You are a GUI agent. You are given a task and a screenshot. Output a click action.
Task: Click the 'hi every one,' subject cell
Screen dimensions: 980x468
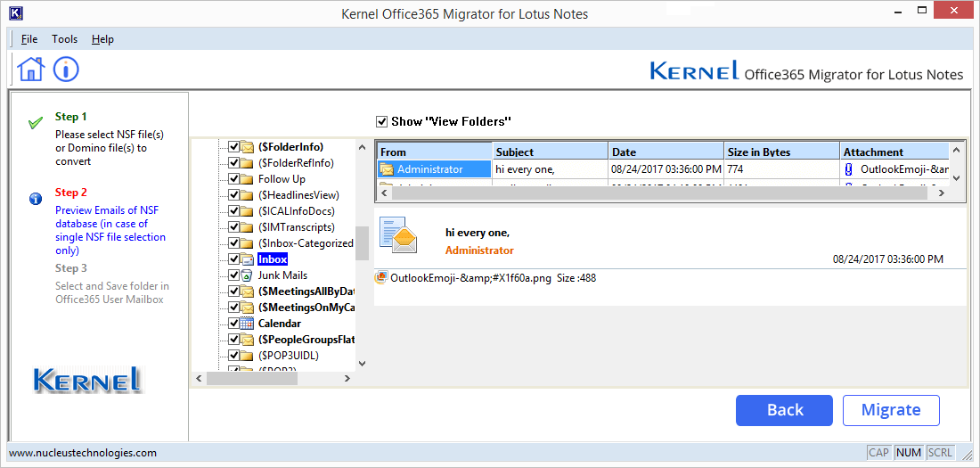click(x=551, y=169)
